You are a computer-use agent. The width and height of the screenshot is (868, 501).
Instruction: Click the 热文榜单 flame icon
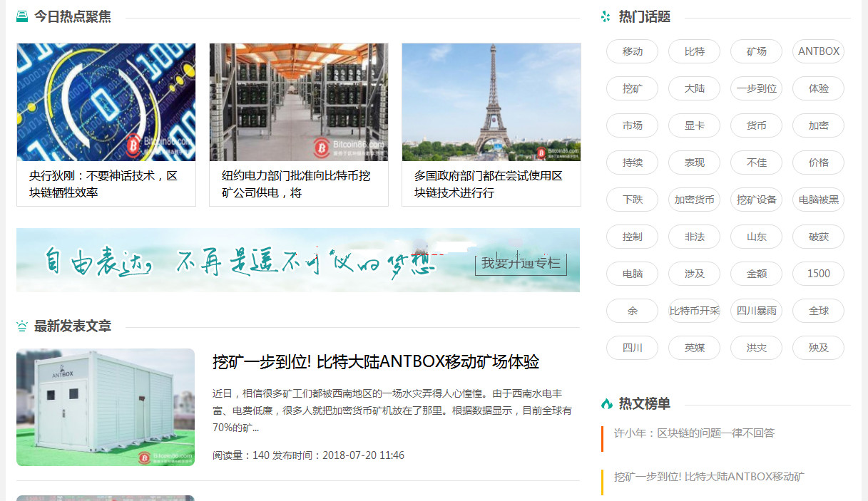(x=606, y=403)
